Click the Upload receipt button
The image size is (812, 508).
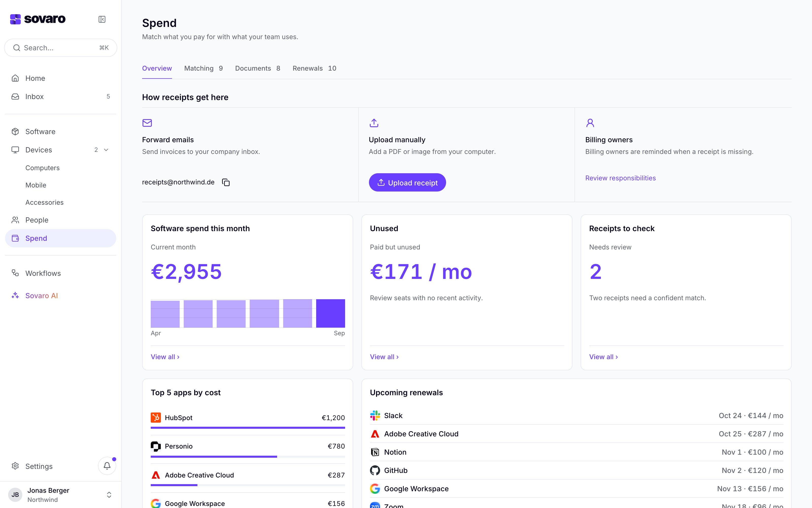pos(407,182)
